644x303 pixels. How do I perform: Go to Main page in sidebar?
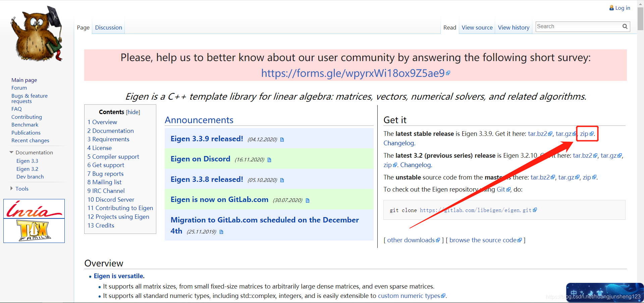(x=24, y=80)
